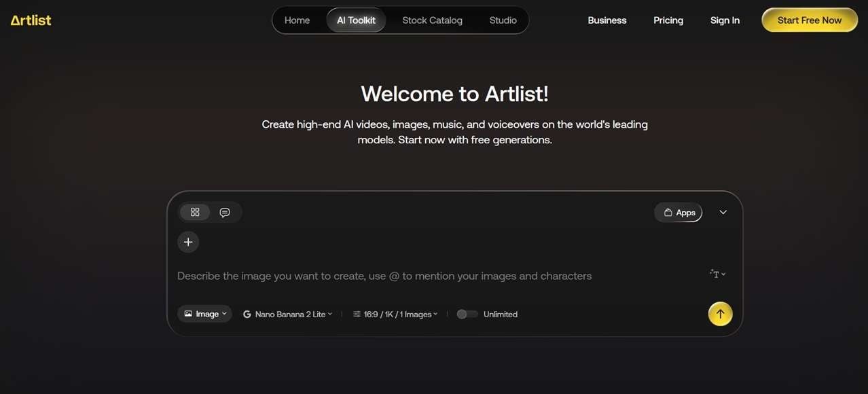
Task: Submit the prompt with the yellow arrow button
Action: point(720,314)
